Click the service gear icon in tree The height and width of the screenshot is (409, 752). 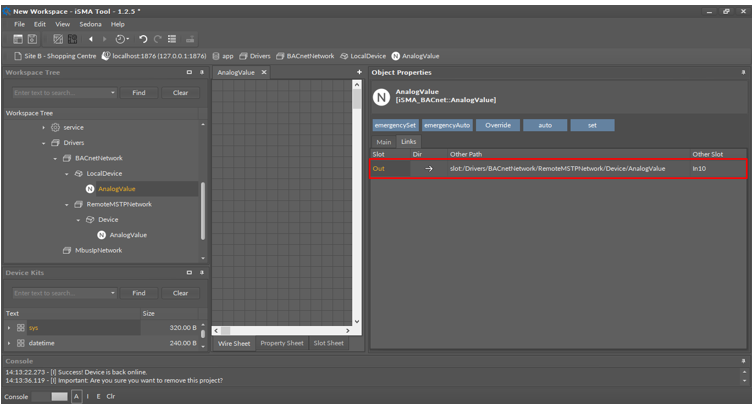(56, 128)
